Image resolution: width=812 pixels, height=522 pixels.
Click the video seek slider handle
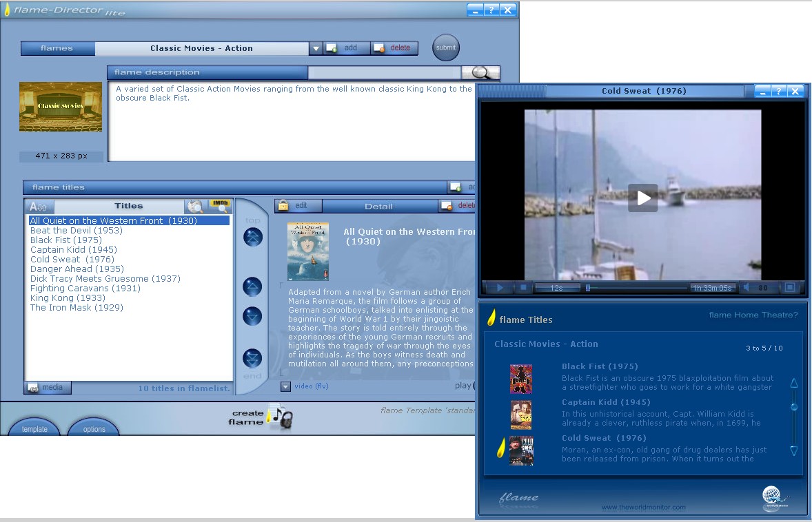[588, 288]
